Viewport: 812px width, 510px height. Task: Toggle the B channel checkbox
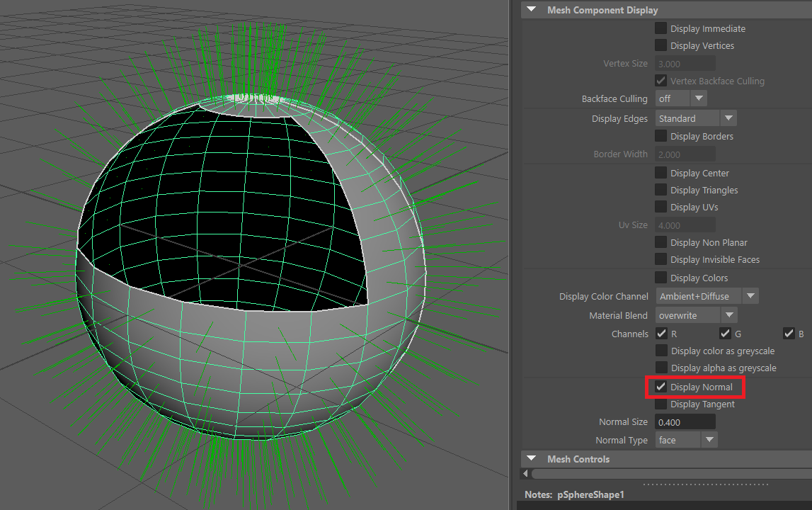789,334
